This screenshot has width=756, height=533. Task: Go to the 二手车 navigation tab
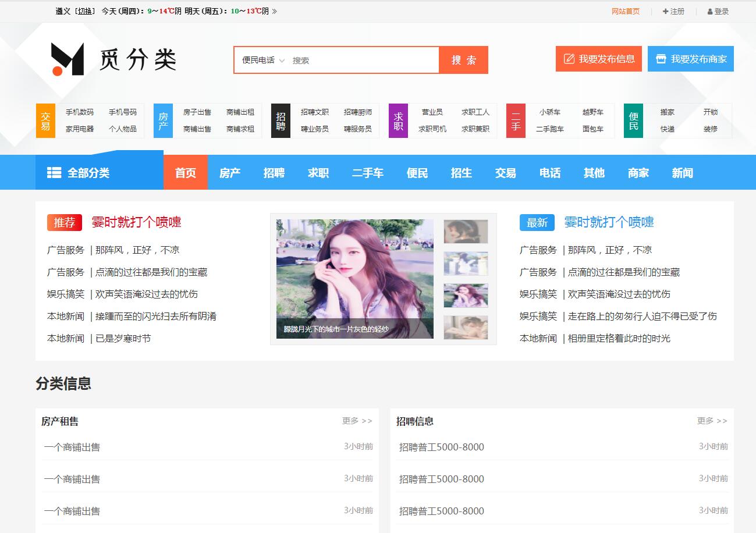tap(367, 173)
